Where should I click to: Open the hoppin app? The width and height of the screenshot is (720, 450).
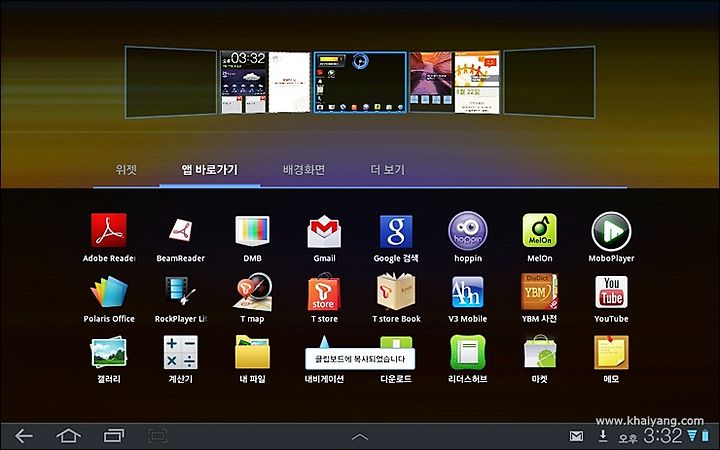467,230
